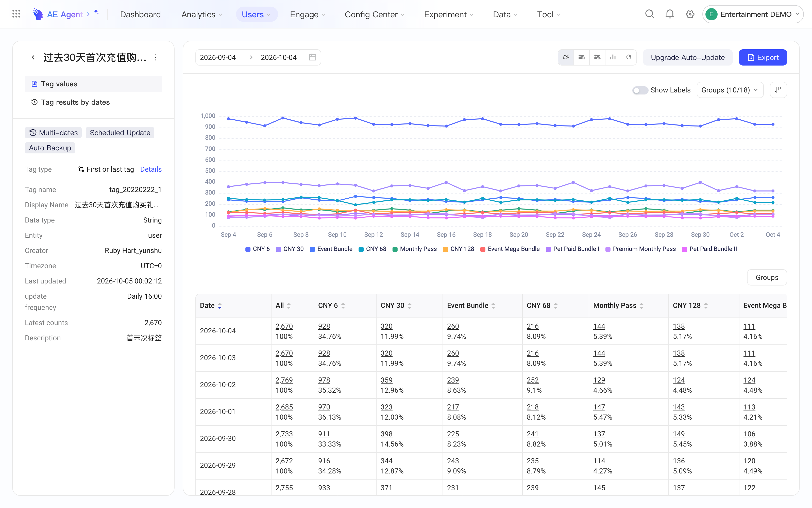Toggle CNY 128 legend entry

(458, 249)
